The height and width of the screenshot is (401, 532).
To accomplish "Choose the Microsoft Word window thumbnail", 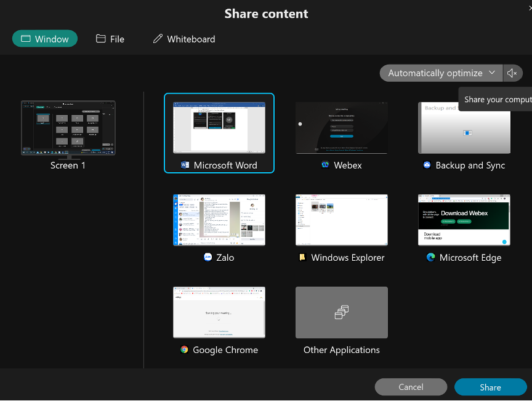I will tap(219, 127).
